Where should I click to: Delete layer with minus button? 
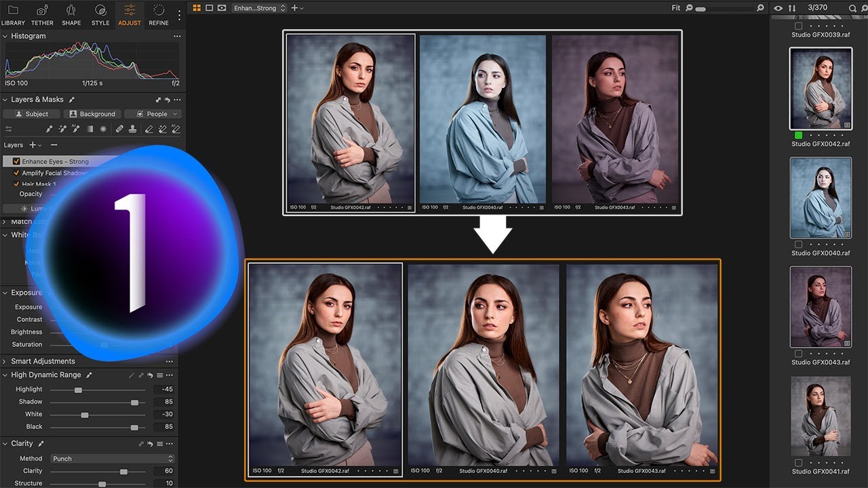pos(54,145)
